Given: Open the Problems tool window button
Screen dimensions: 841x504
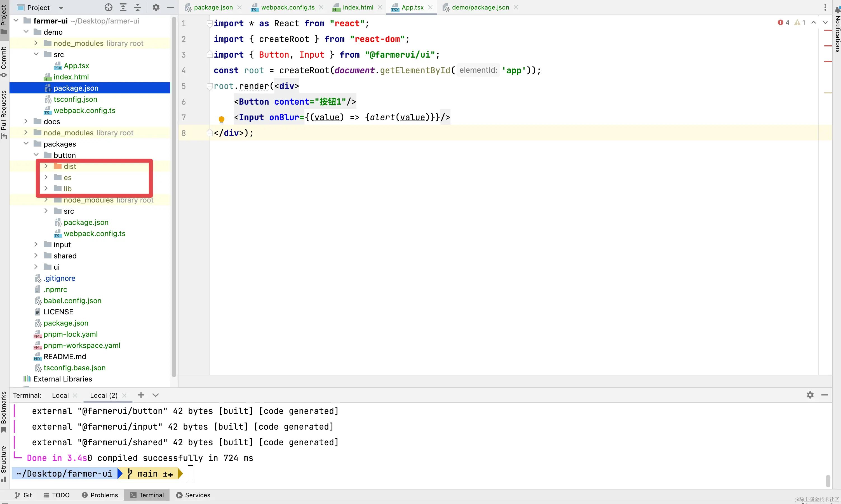Looking at the screenshot, I should pyautogui.click(x=100, y=495).
